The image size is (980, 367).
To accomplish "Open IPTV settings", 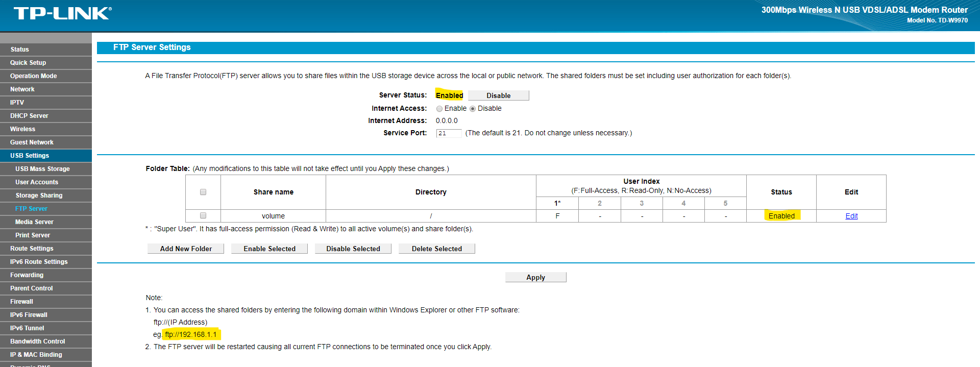I will 46,103.
